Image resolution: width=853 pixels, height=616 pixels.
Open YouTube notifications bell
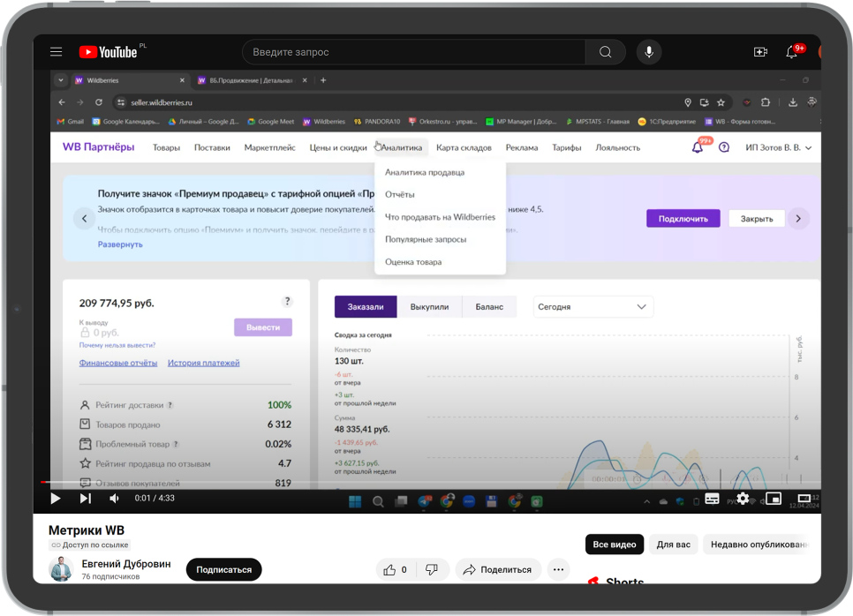[x=792, y=52]
